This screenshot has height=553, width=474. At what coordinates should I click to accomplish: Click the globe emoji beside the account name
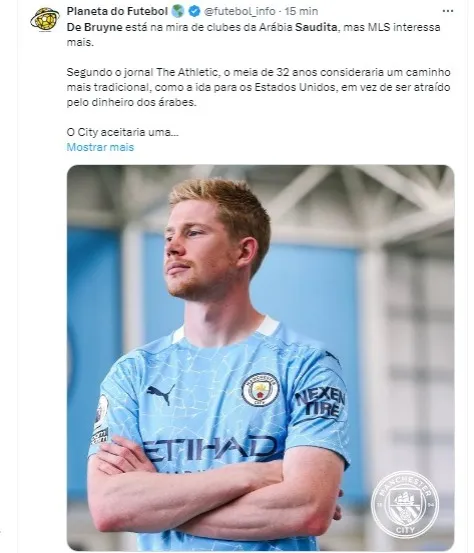(178, 11)
